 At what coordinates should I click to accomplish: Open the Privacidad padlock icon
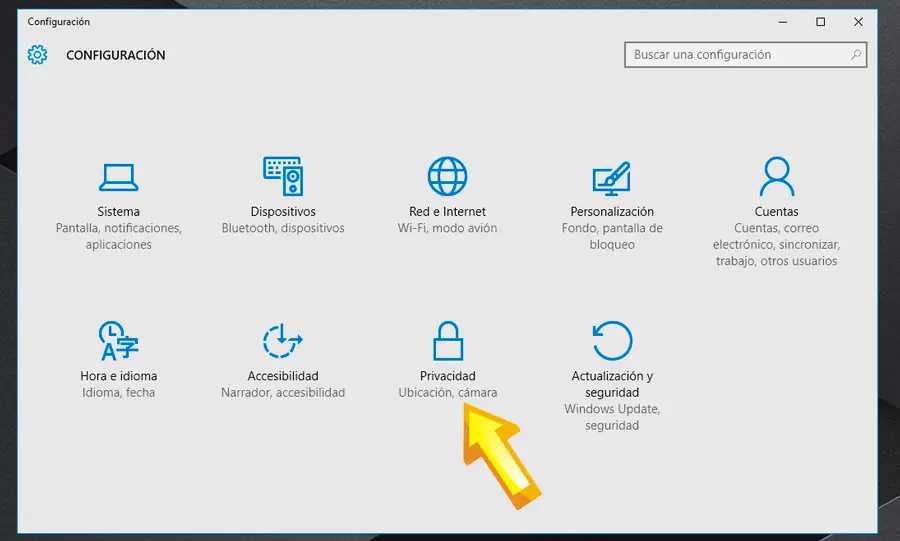tap(447, 340)
